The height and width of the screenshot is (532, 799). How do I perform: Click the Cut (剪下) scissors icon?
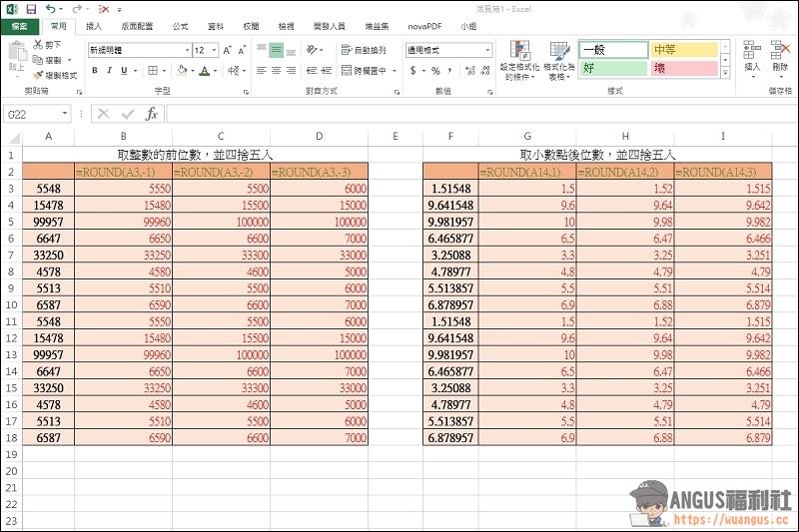pos(38,45)
